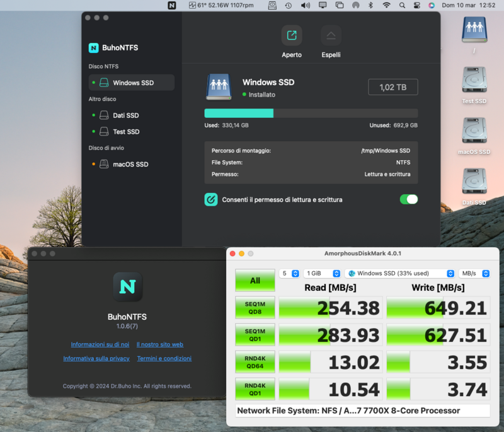Open Spotlight search in menu bar
Image resolution: width=504 pixels, height=432 pixels.
pos(401,5)
